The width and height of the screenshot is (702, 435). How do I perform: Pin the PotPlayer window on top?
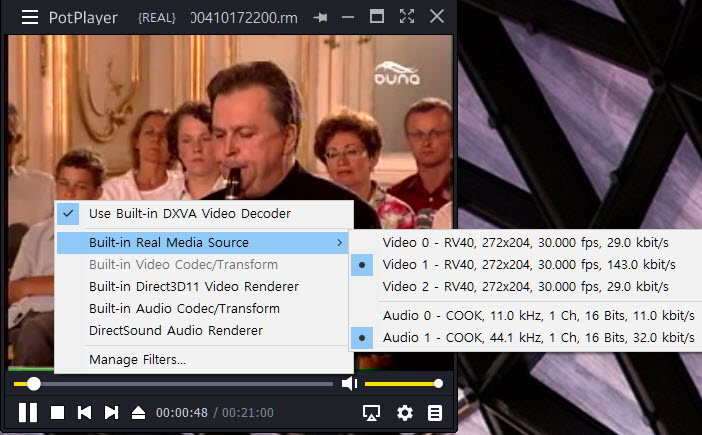point(320,17)
